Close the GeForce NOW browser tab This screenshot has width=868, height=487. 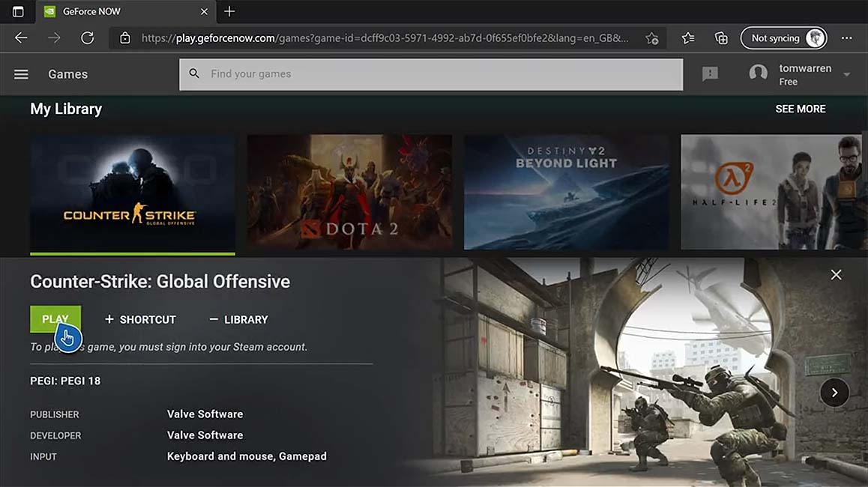coord(204,12)
